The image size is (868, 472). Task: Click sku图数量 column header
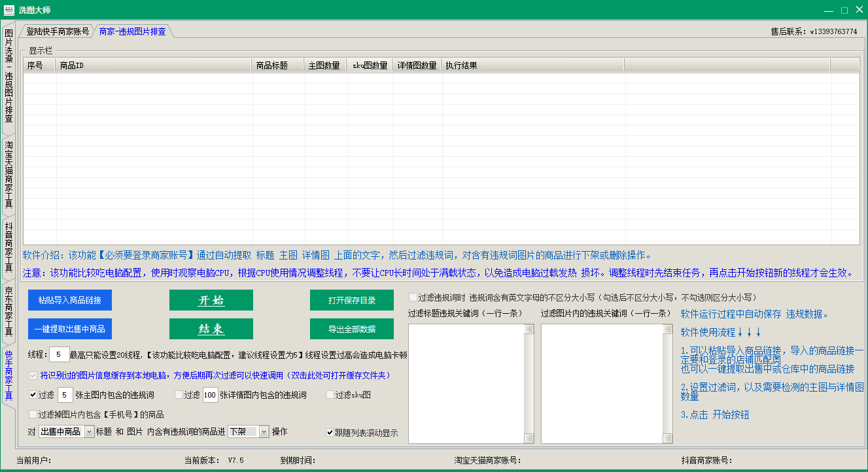pos(370,65)
